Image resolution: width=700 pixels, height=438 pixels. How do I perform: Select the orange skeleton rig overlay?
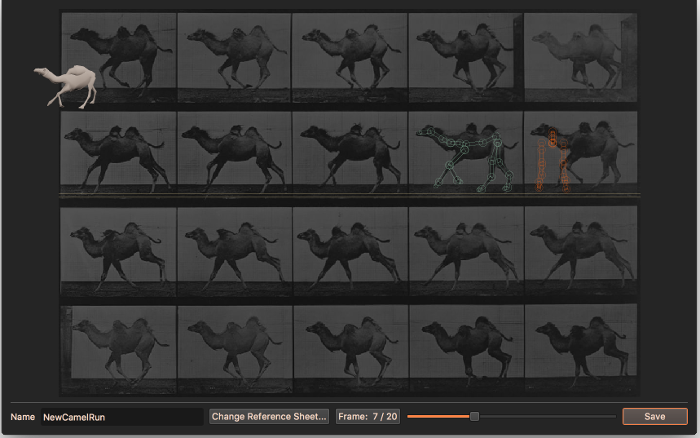pyautogui.click(x=553, y=160)
